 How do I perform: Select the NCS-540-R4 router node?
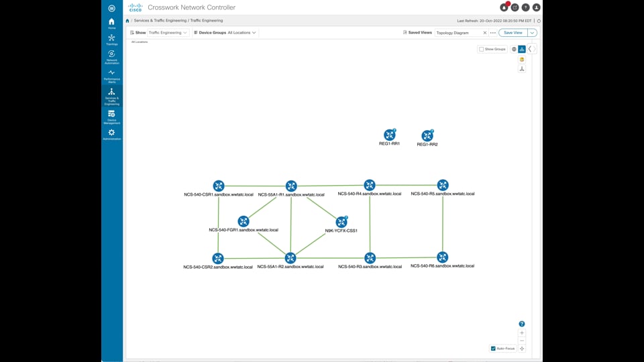point(370,185)
